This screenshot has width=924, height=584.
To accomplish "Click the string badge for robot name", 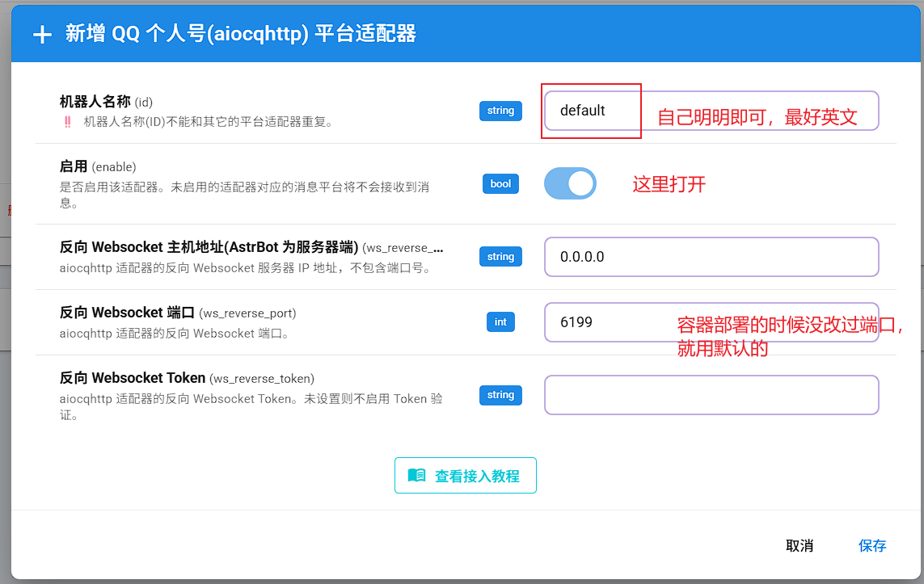I will point(500,111).
